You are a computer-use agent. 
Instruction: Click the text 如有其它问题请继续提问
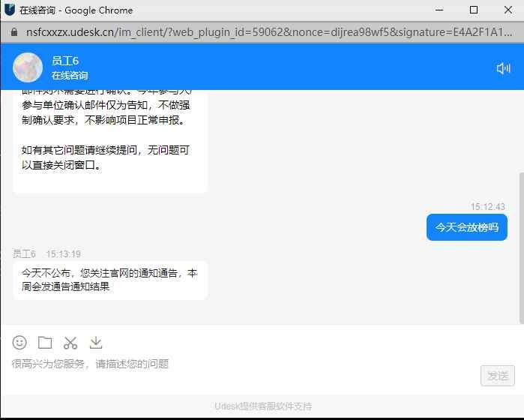click(79, 150)
